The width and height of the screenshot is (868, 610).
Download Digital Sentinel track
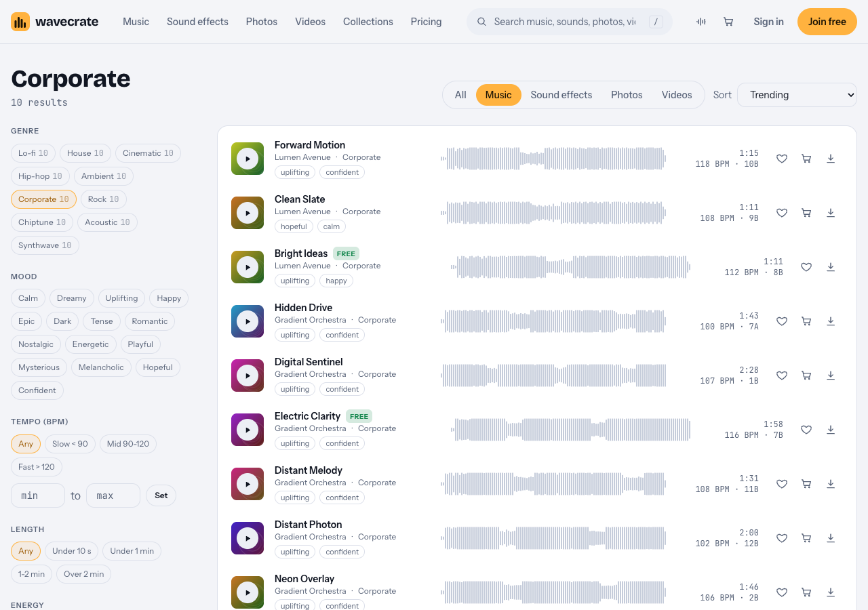[x=831, y=375]
